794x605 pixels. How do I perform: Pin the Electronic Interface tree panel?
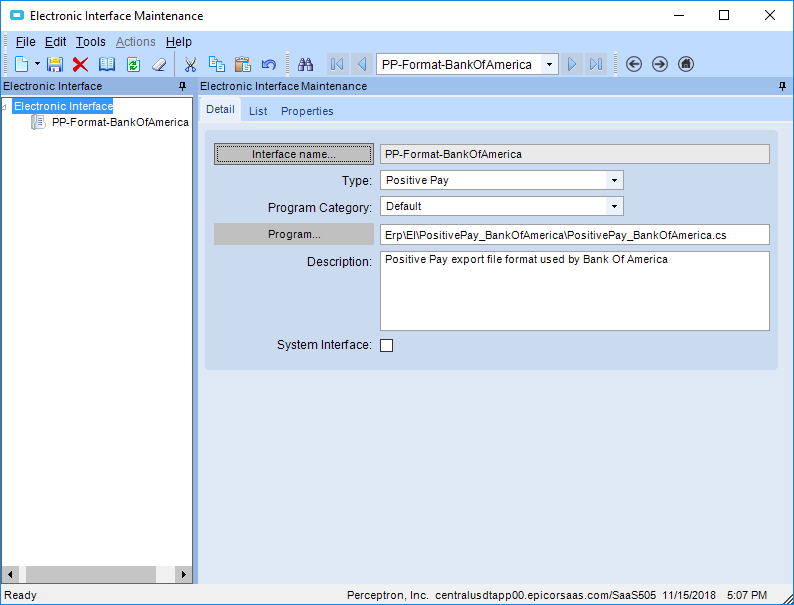pos(183,87)
